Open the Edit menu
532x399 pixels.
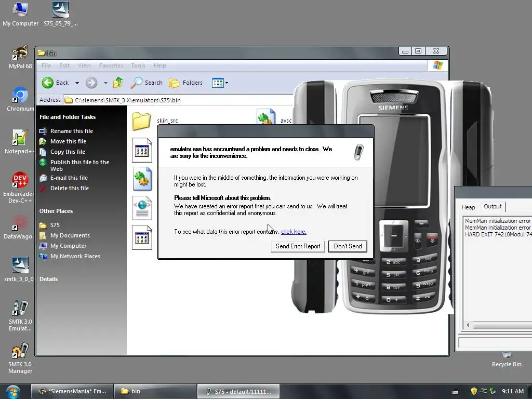64,65
